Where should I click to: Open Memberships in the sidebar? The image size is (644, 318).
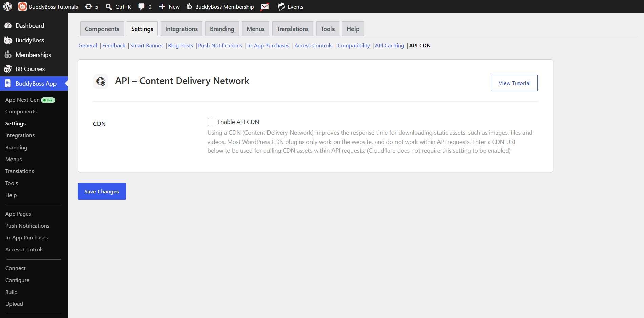(x=33, y=55)
